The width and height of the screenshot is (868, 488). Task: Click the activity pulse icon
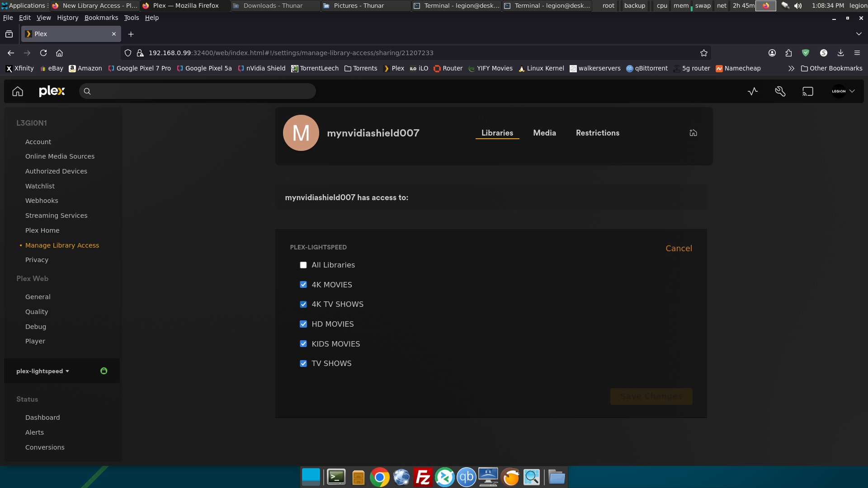[x=753, y=91]
